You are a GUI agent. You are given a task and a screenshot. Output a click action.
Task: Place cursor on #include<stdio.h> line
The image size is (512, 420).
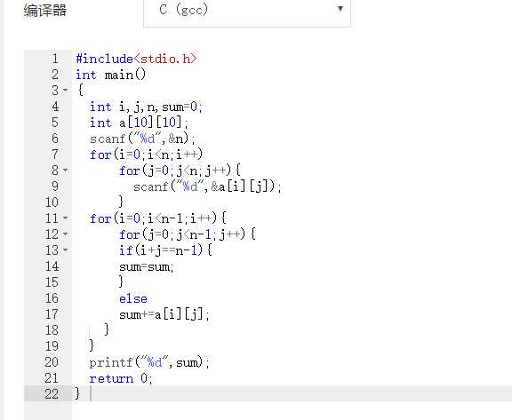[136, 59]
